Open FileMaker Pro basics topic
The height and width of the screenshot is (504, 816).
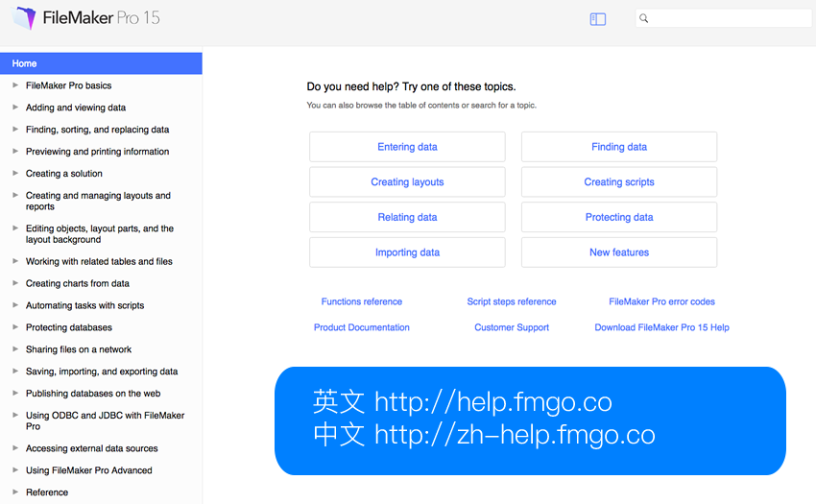click(x=69, y=85)
